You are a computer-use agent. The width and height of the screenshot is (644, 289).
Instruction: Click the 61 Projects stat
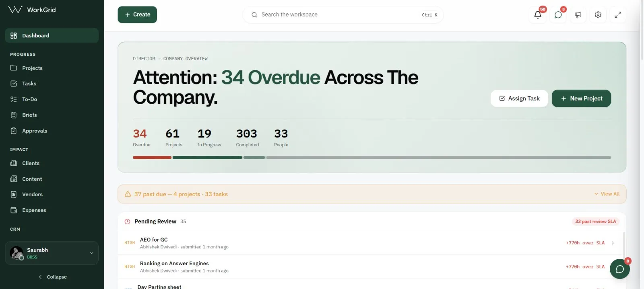click(x=174, y=137)
